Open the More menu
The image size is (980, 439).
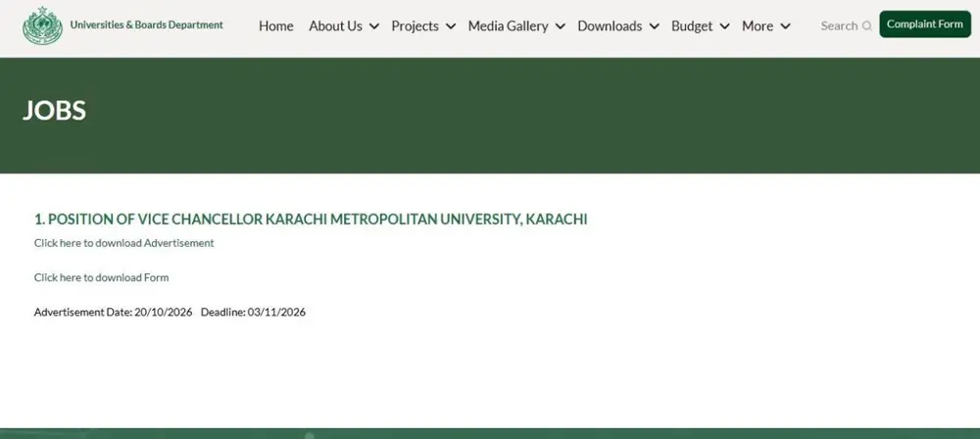coord(758,25)
